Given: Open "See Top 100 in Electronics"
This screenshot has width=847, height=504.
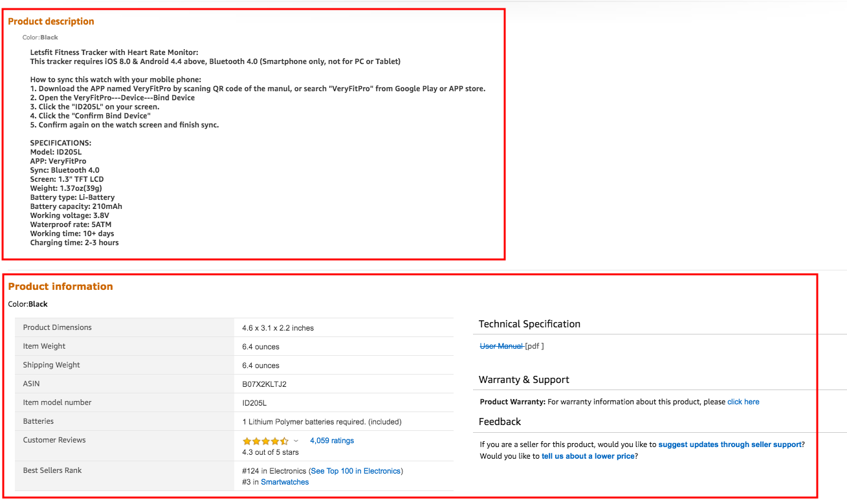Looking at the screenshot, I should [x=355, y=470].
